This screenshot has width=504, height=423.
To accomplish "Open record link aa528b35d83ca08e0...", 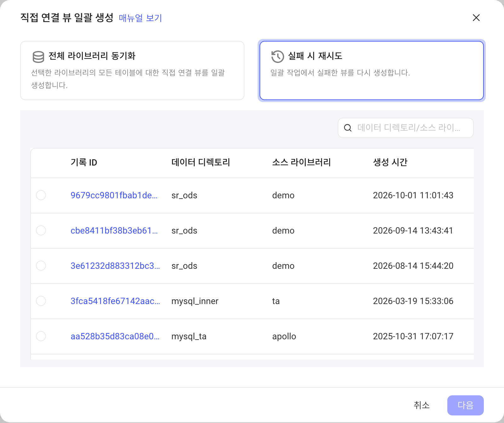I will point(115,336).
